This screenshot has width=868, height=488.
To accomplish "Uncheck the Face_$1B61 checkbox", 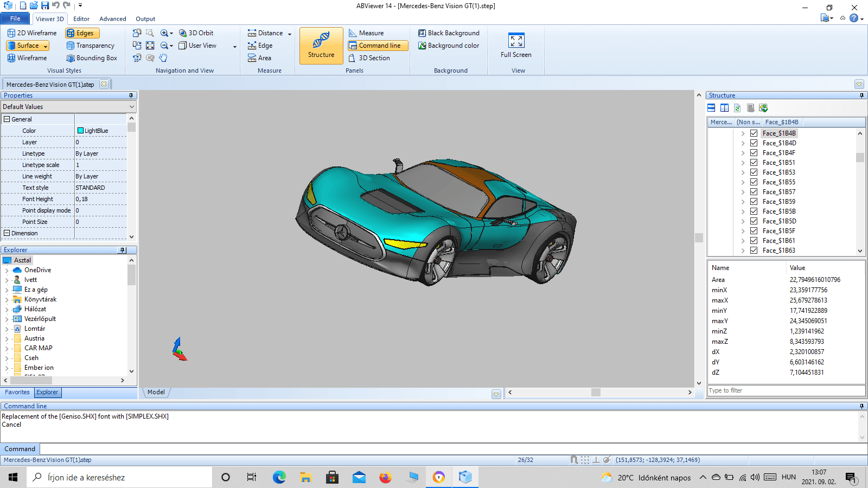I will pyautogui.click(x=754, y=241).
